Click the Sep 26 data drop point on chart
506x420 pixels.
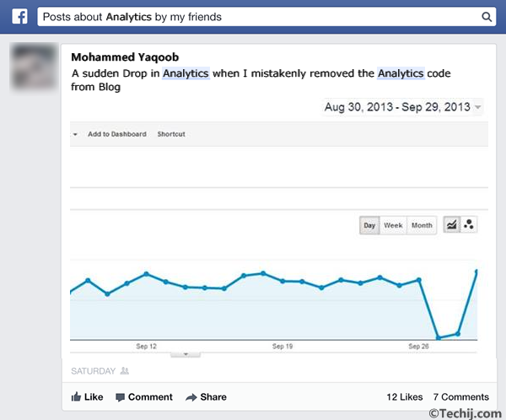click(438, 337)
